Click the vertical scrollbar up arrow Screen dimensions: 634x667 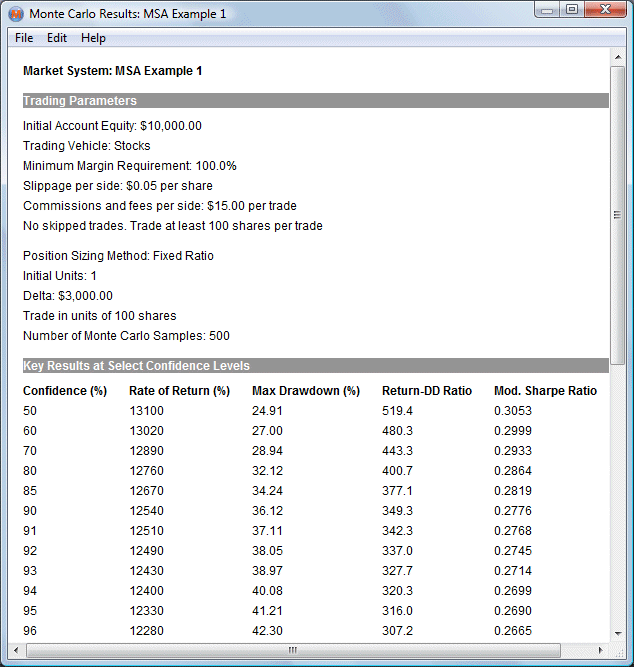(x=618, y=57)
